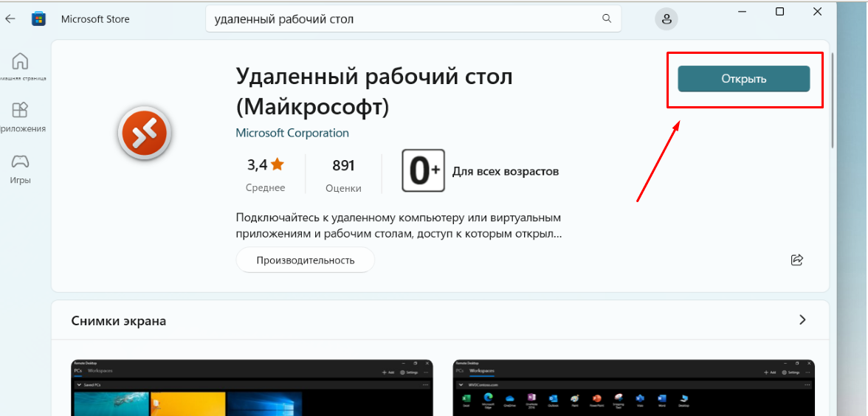Click the Среднее label under the rating
This screenshot has width=868, height=416.
pos(265,187)
